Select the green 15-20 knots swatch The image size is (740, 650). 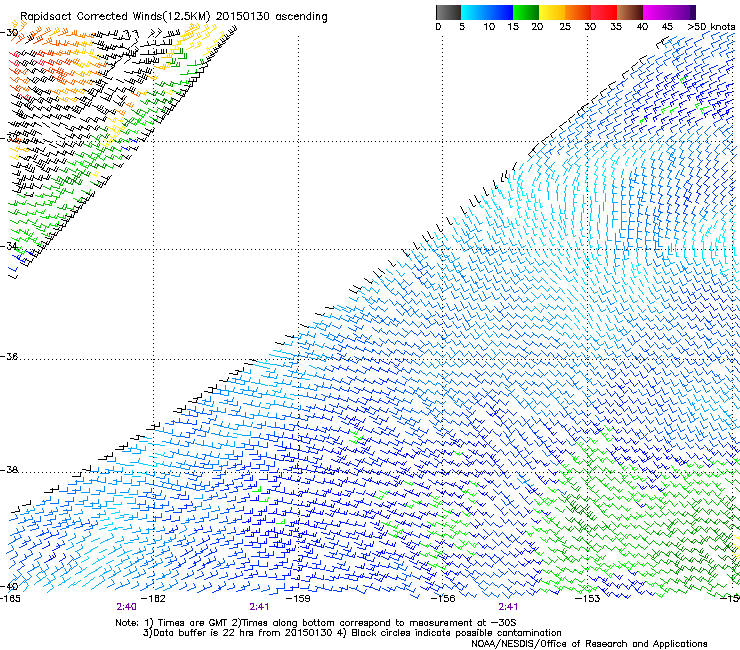(526, 12)
